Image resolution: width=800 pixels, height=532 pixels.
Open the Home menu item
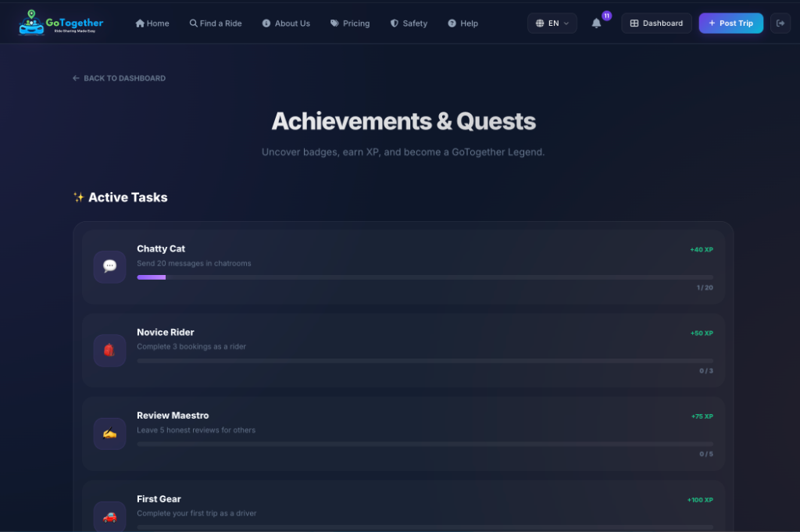point(152,23)
